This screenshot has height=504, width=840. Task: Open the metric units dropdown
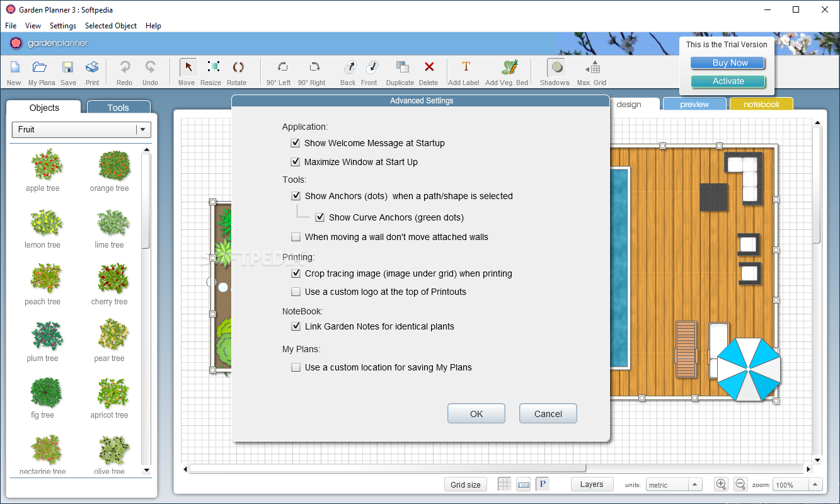point(674,485)
